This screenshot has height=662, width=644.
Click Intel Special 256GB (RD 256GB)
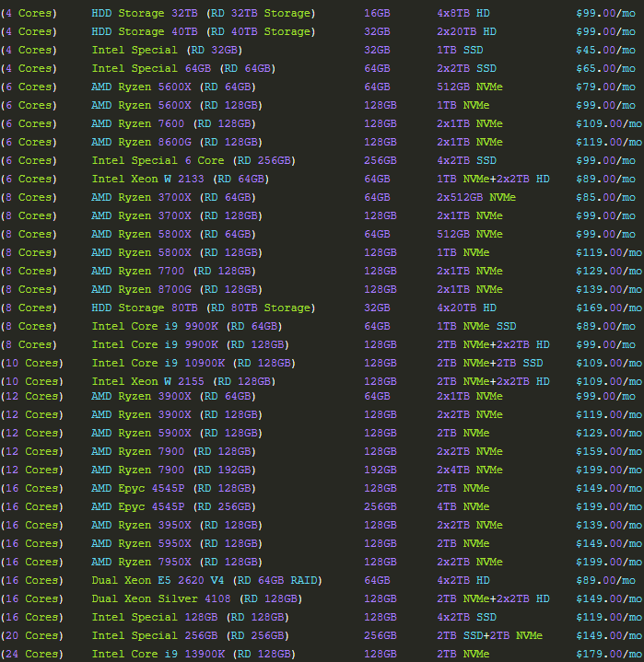pyautogui.click(x=190, y=636)
